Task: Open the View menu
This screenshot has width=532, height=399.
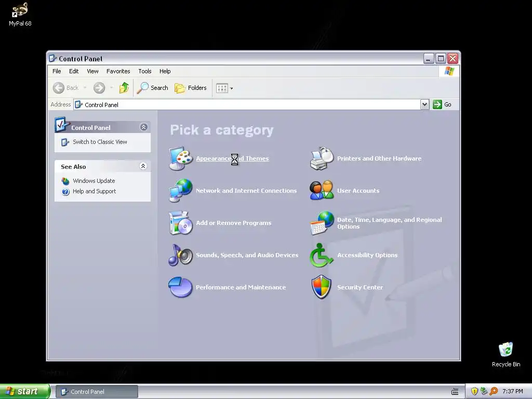Action: pyautogui.click(x=92, y=71)
